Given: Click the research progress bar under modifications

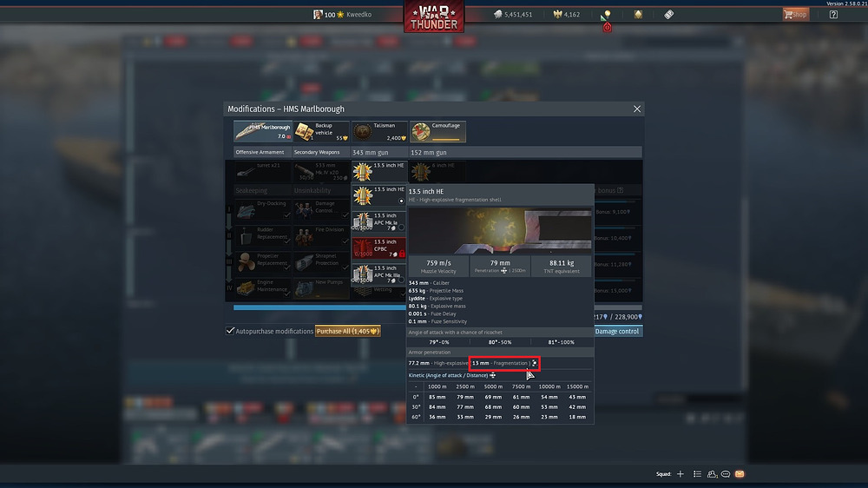Looking at the screenshot, I should (x=319, y=307).
